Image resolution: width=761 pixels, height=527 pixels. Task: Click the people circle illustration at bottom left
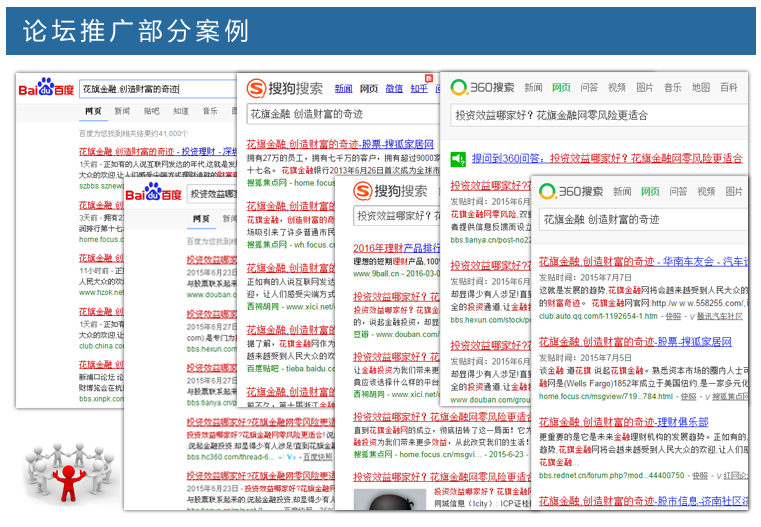coord(68,472)
